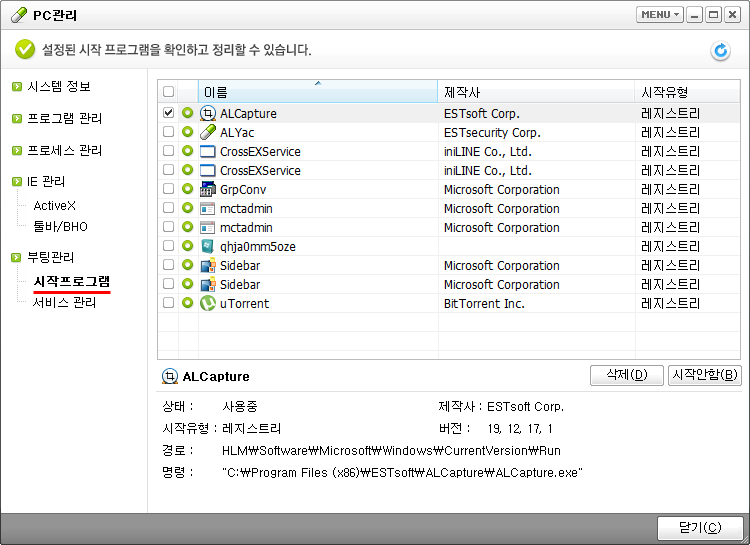The image size is (750, 545).
Task: Click the green status dot for uTorrent
Action: point(188,303)
